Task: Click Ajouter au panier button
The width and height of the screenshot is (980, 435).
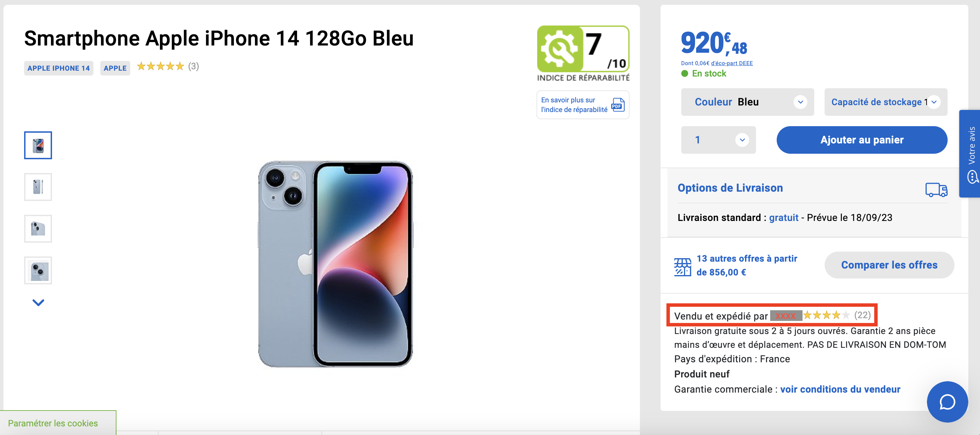Action: click(x=862, y=140)
